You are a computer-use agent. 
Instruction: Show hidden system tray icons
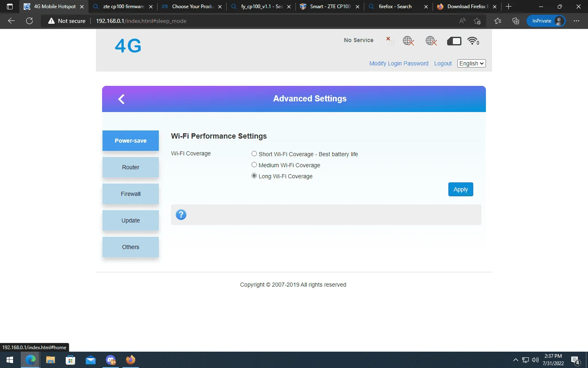tap(515, 360)
